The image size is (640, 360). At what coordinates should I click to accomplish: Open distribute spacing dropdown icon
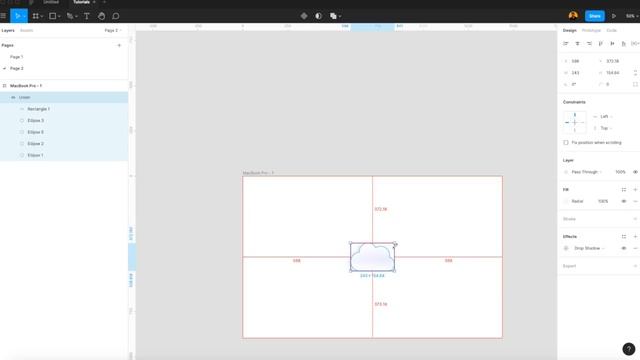(x=635, y=43)
